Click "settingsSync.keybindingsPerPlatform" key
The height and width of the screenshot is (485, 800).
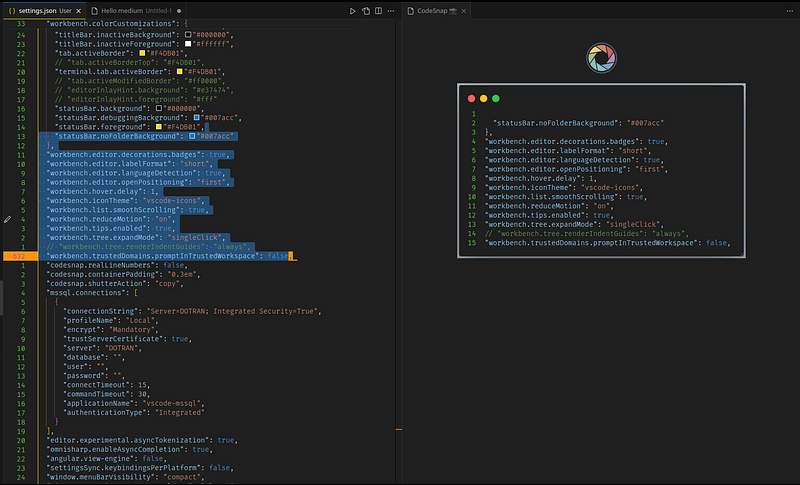tap(123, 468)
